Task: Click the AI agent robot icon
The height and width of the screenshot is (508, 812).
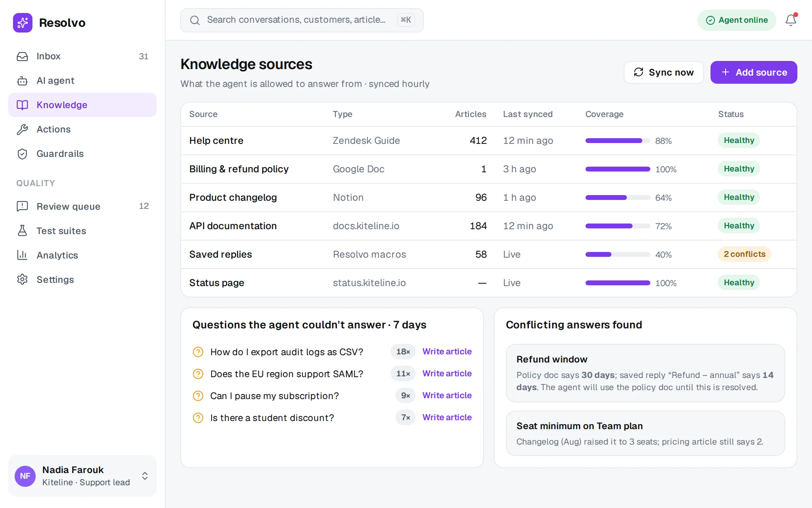Action: [x=22, y=80]
